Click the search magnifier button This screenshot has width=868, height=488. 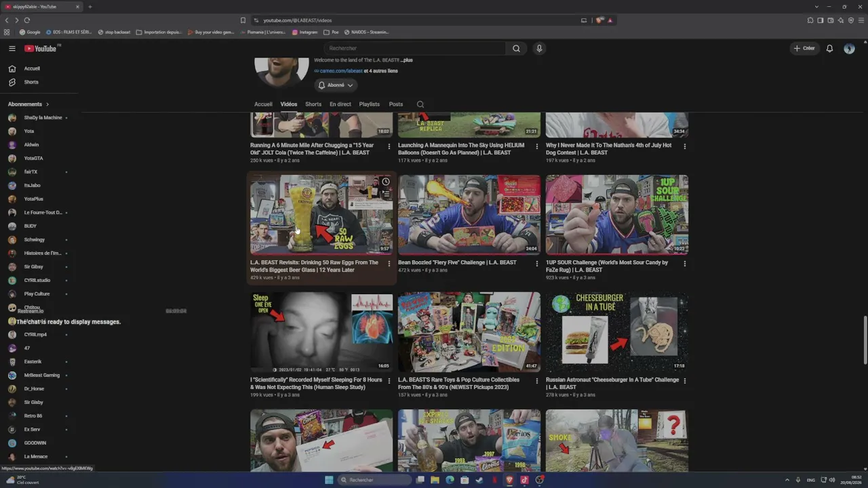coord(516,49)
